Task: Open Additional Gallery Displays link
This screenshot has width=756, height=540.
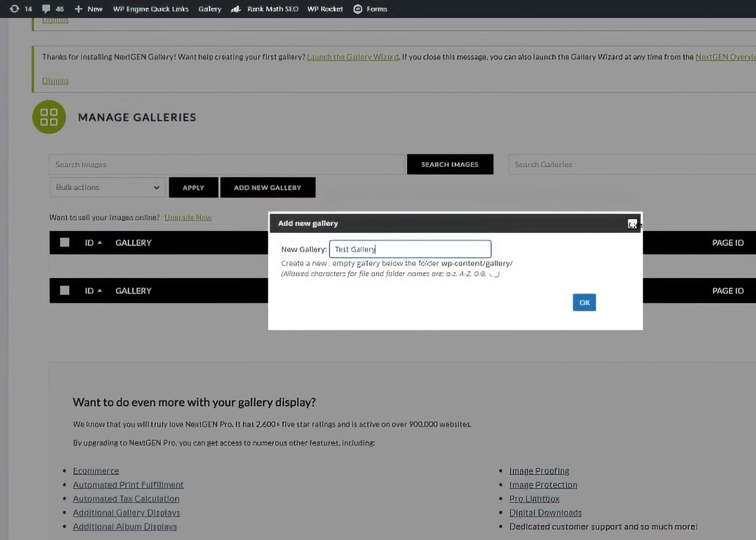Action: click(x=126, y=513)
